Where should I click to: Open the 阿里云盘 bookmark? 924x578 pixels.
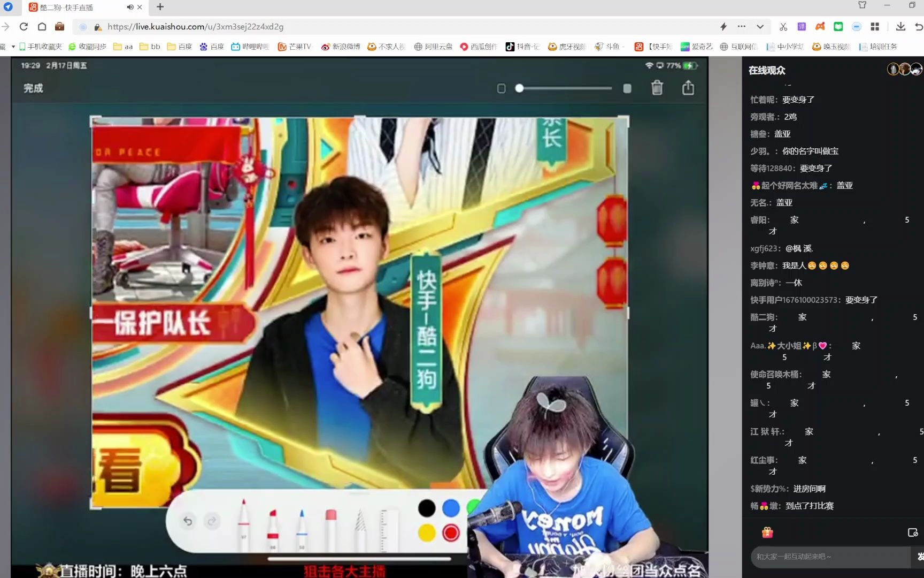click(433, 47)
